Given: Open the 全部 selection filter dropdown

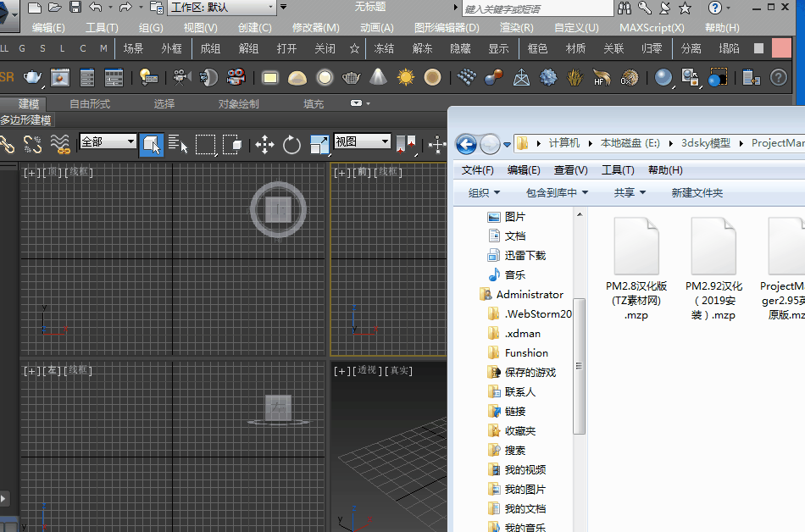Looking at the screenshot, I should [108, 141].
